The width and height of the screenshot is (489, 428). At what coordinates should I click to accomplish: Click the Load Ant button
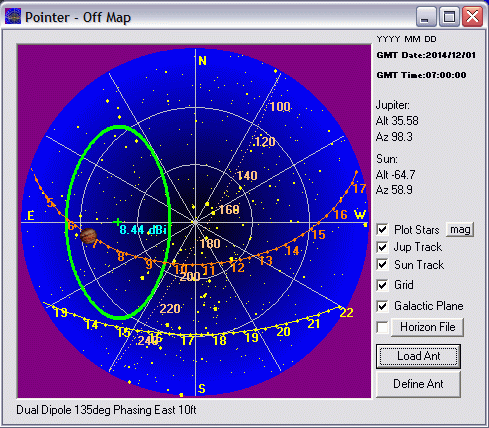419,356
